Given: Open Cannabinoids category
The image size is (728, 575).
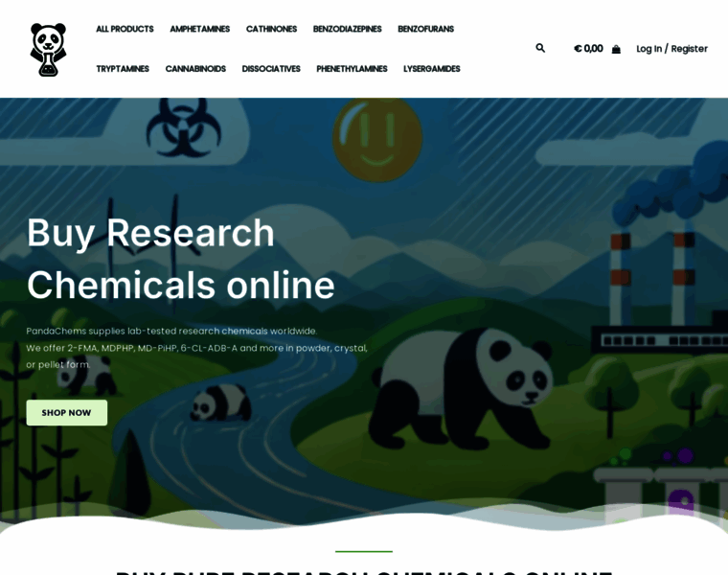Looking at the screenshot, I should (195, 69).
